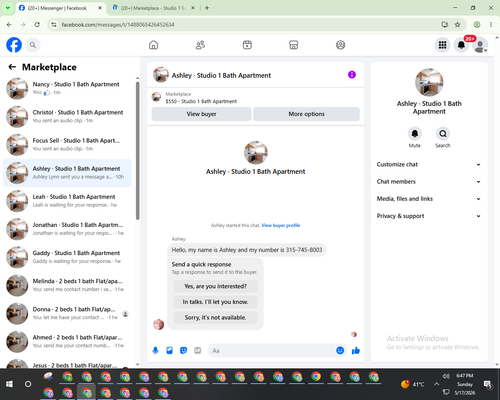Screen dimensions: 500x400
Task: Open the notifications bell with 20+ badge
Action: coord(461,45)
